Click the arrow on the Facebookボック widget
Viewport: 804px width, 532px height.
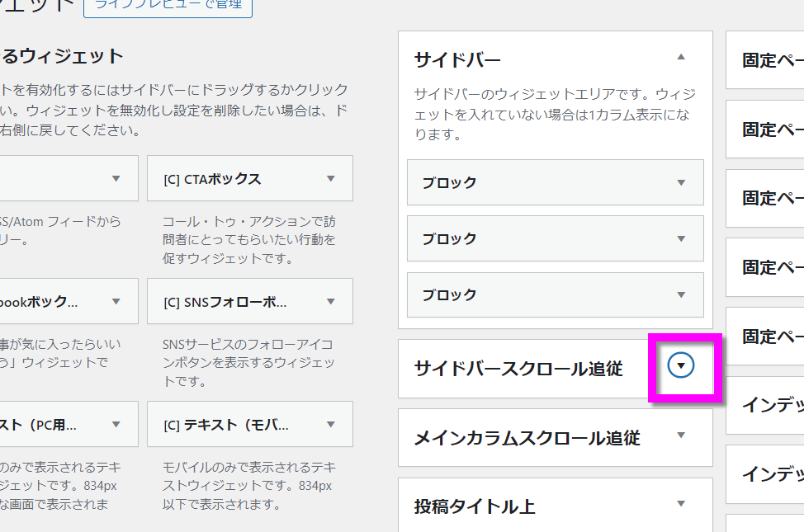click(116, 302)
